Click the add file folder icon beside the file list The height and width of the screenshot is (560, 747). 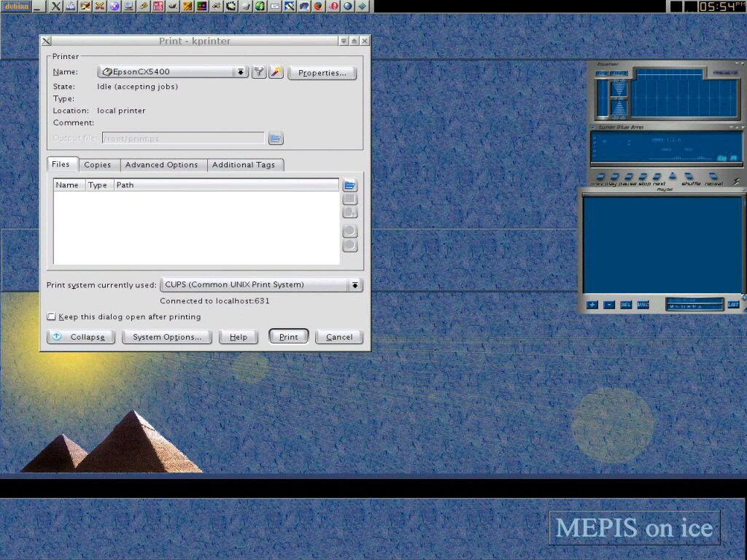click(350, 185)
